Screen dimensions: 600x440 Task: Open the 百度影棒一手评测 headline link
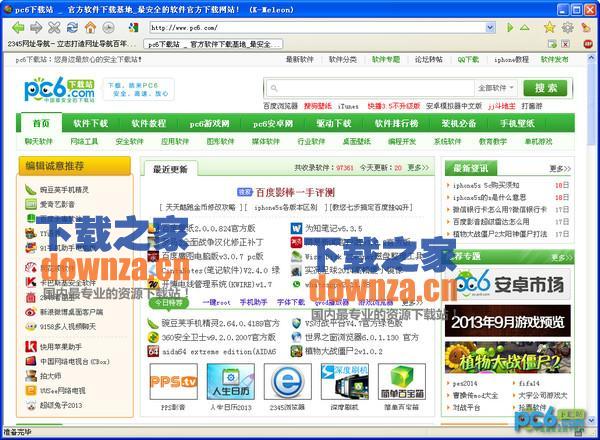click(295, 192)
